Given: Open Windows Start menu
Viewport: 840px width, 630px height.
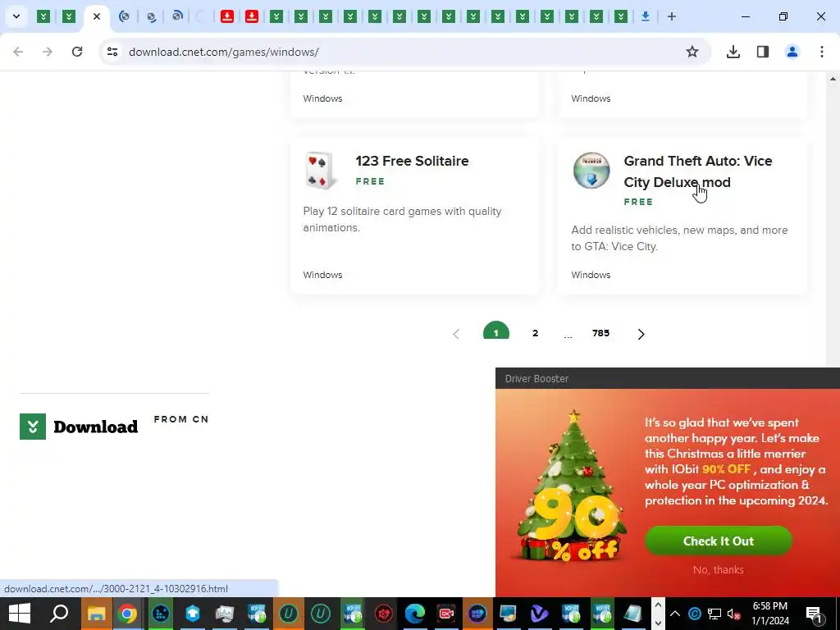Looking at the screenshot, I should point(20,614).
